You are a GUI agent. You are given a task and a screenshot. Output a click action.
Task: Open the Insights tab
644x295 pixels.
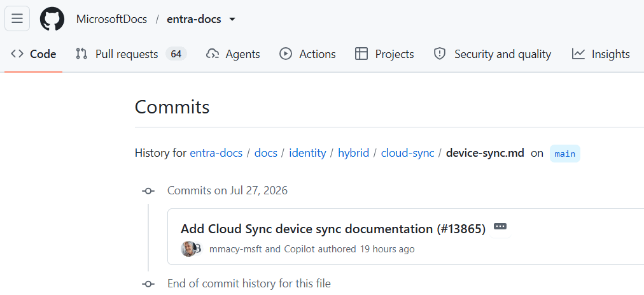[x=601, y=54]
